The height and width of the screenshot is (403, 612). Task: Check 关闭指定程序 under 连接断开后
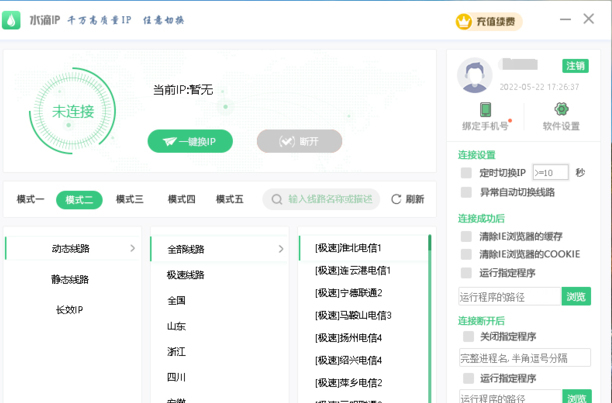coord(468,336)
